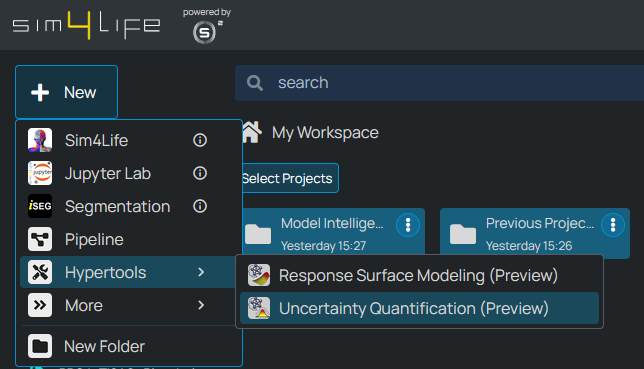
Task: Click into the search field
Action: (439, 83)
